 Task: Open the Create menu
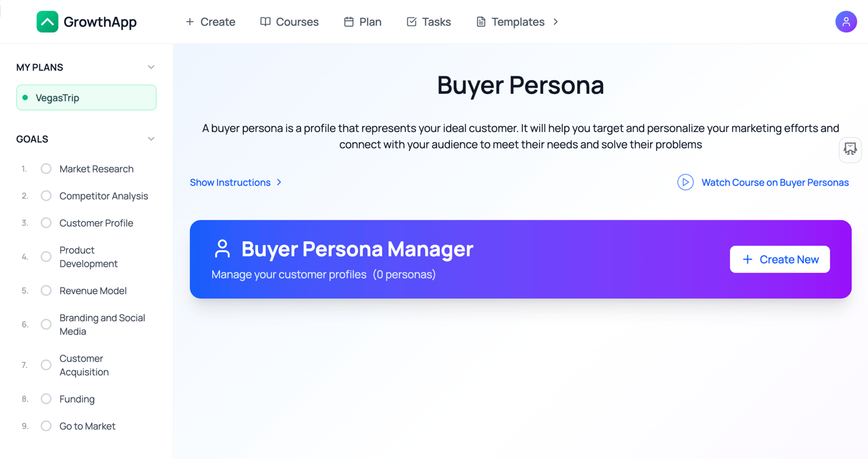pos(210,22)
